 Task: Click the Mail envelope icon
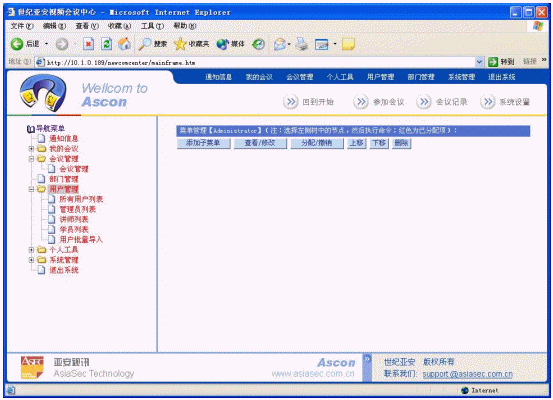(280, 44)
